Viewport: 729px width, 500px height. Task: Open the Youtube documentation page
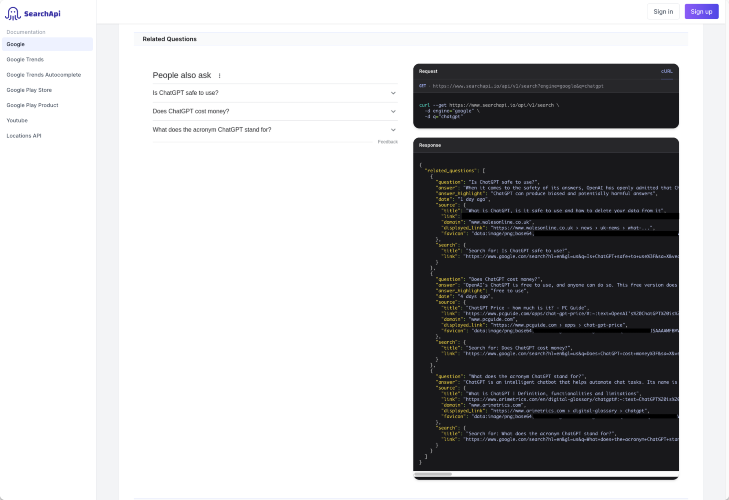point(17,120)
